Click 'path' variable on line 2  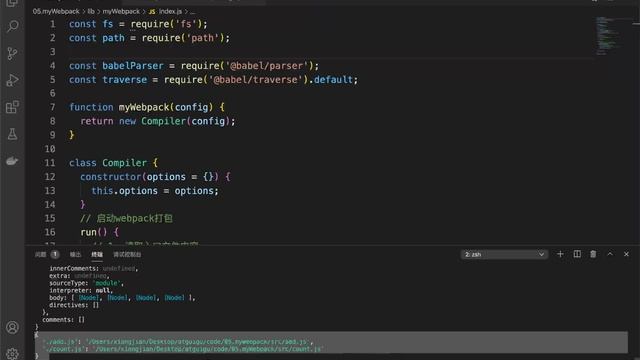113,38
